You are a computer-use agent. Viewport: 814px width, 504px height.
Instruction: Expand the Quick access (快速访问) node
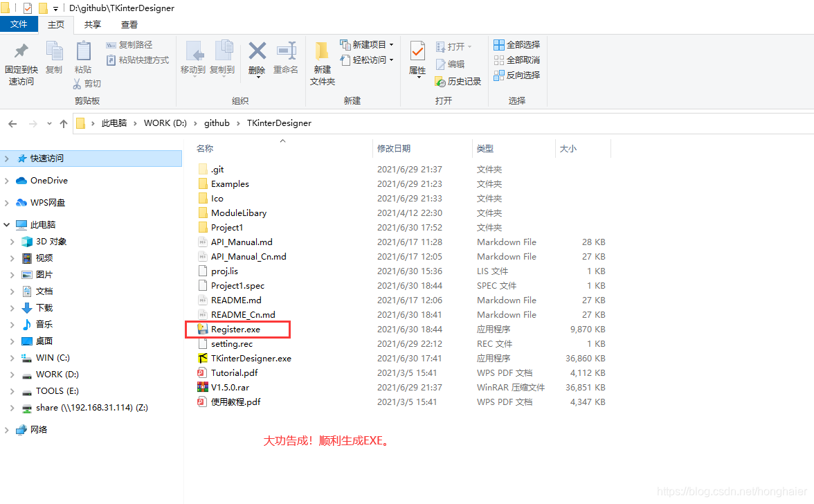[7, 159]
